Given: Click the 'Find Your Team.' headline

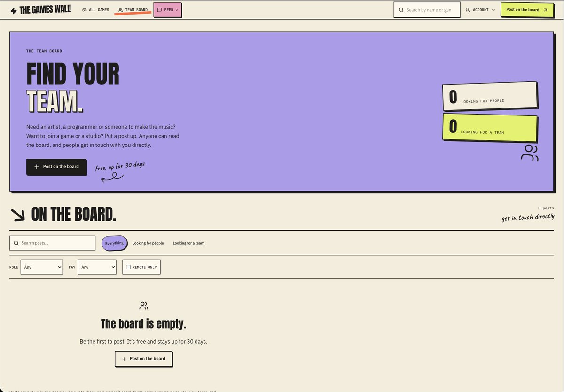Looking at the screenshot, I should click(73, 88).
